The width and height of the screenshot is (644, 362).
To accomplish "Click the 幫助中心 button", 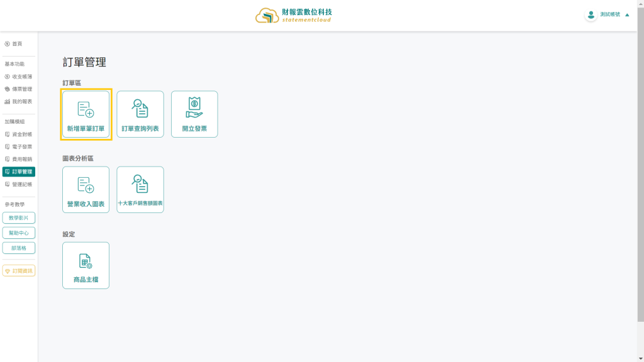I will pos(19,233).
